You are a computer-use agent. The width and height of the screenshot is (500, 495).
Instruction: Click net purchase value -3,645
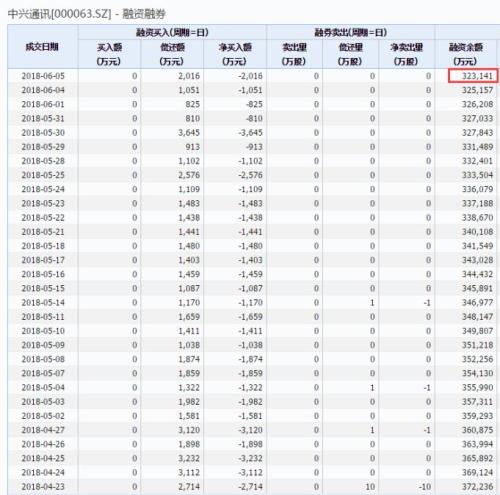250,133
